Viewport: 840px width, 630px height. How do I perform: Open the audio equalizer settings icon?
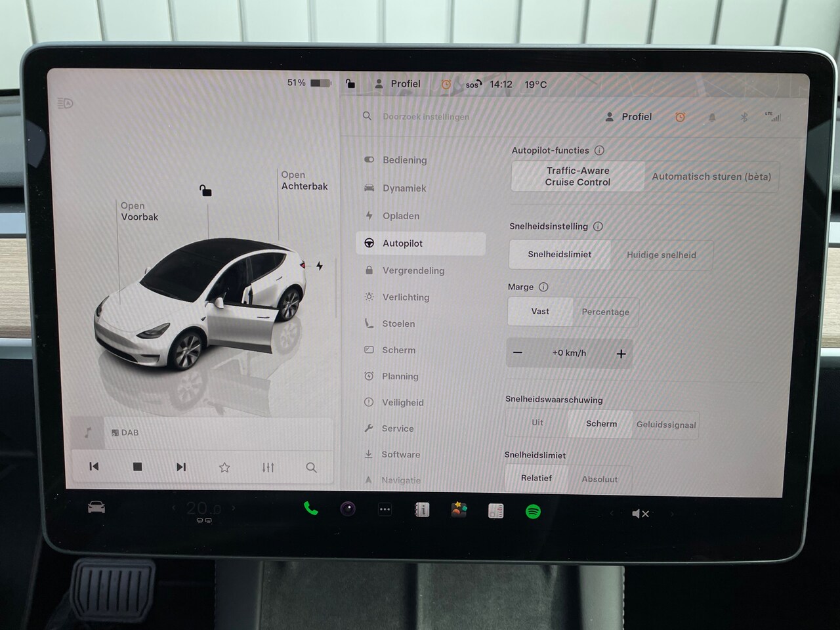point(268,467)
